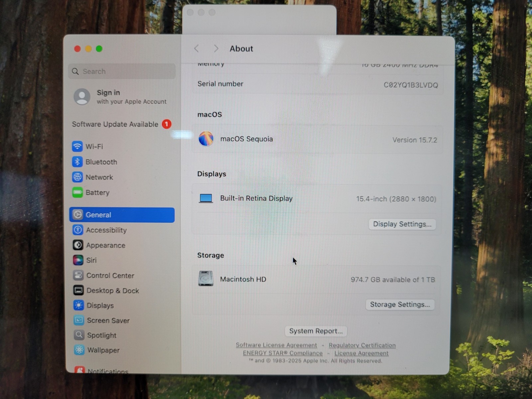532x399 pixels.
Task: Open ENERGY STAR Compliance link
Action: [x=283, y=353]
